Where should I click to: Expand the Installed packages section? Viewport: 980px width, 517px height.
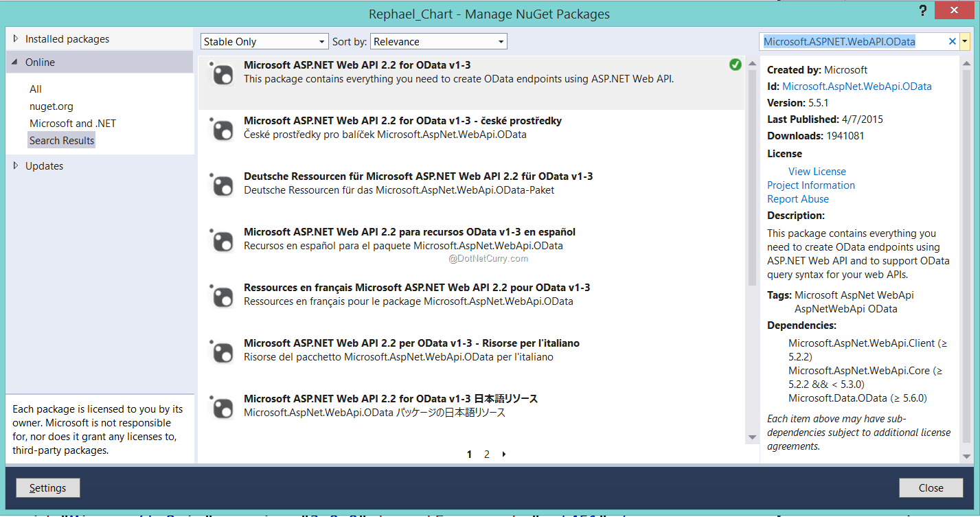[x=16, y=39]
